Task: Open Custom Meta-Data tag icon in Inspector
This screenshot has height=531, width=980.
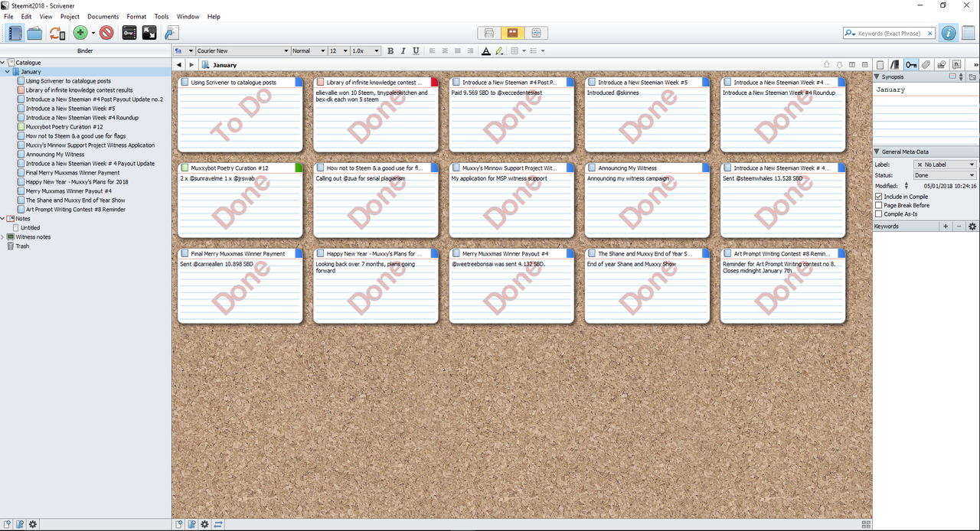Action: point(926,65)
